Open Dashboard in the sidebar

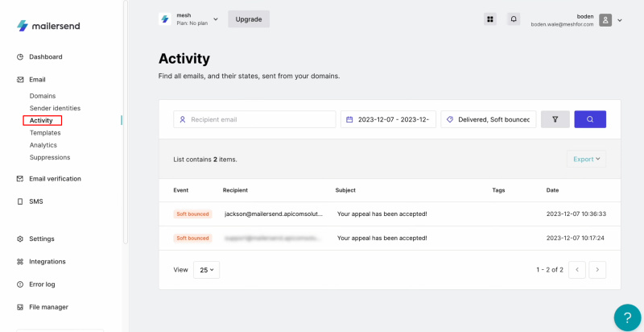pyautogui.click(x=45, y=57)
